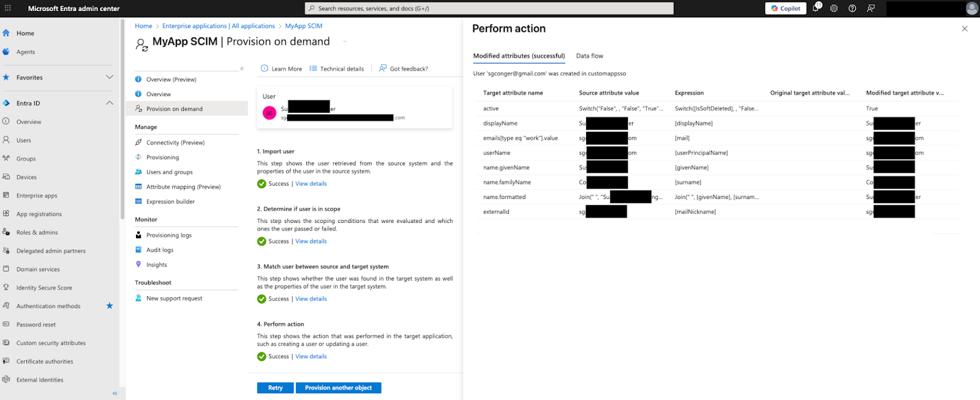Open the app launcher waffle icon

coord(8,9)
